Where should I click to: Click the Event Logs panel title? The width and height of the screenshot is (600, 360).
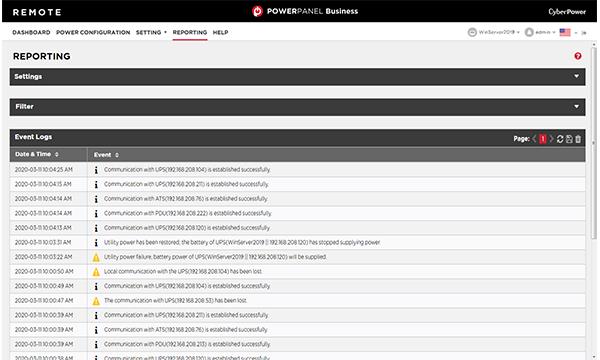[33, 137]
